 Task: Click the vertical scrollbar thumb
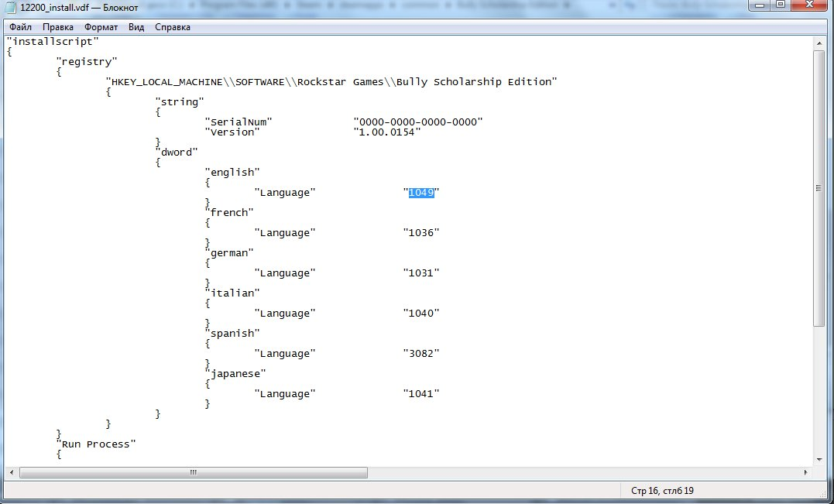pyautogui.click(x=819, y=188)
